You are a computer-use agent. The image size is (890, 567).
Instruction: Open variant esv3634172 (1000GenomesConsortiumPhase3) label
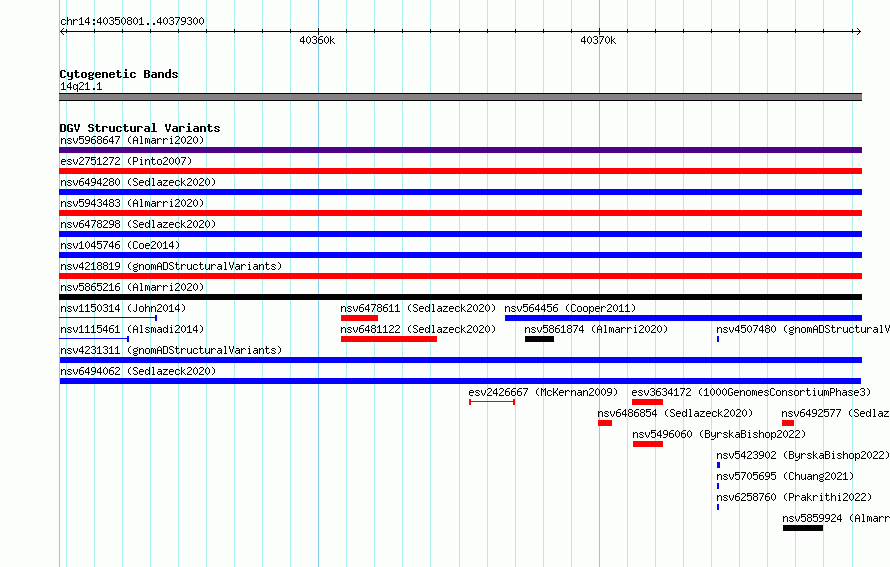[751, 392]
